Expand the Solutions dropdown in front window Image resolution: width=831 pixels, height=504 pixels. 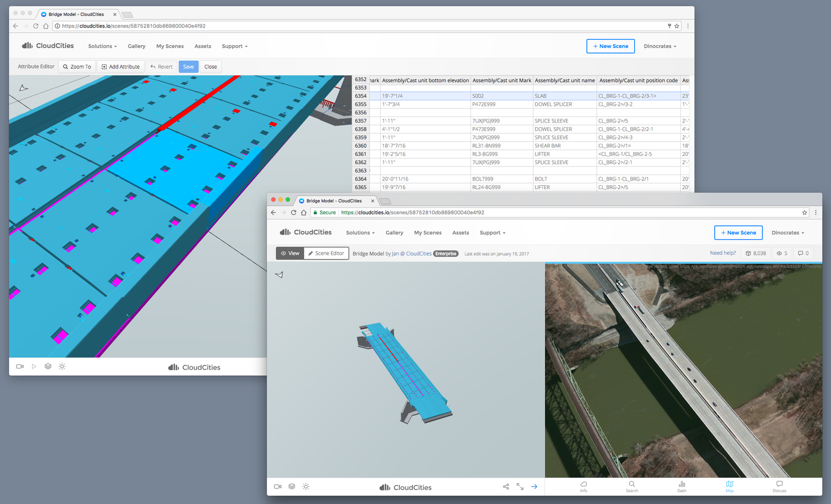tap(360, 233)
